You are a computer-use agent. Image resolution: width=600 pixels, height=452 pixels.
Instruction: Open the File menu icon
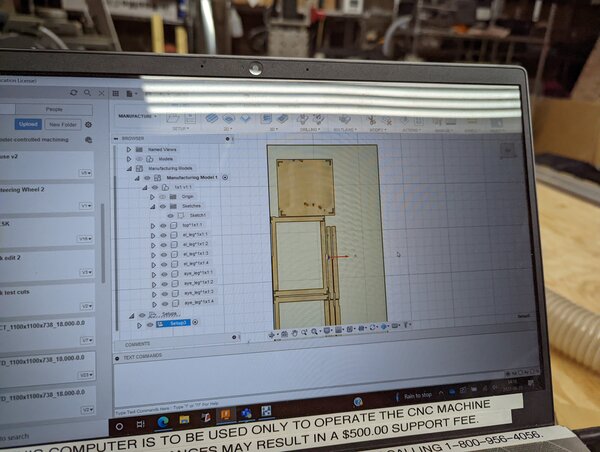[130, 94]
